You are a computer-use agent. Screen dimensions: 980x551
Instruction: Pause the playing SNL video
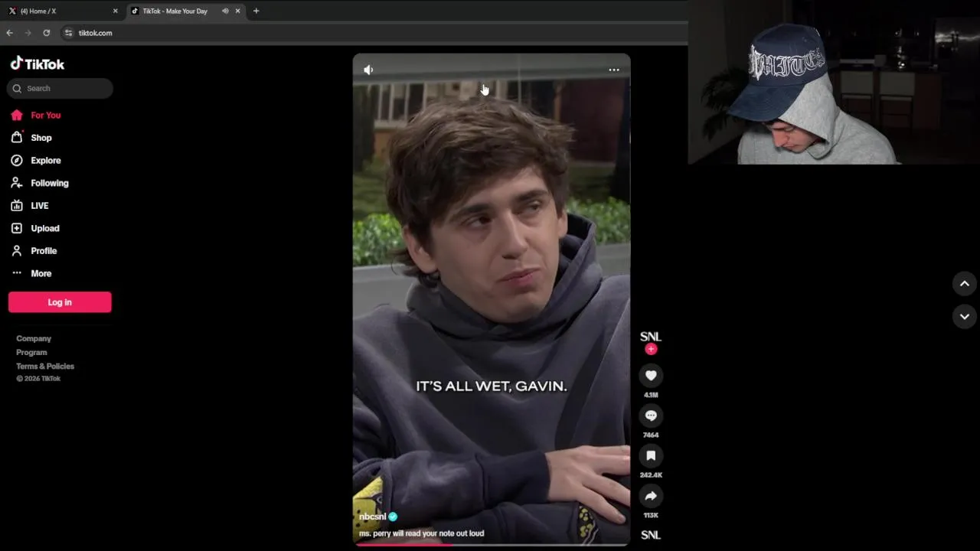[x=492, y=298]
